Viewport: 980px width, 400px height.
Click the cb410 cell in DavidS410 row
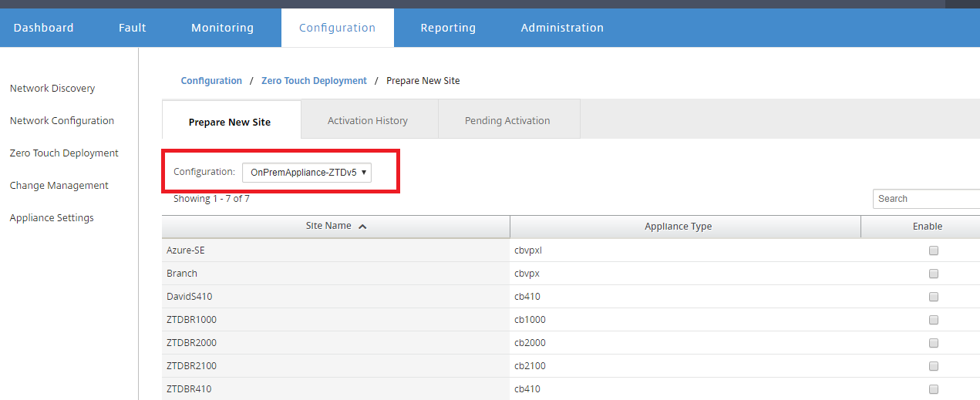tap(685, 297)
